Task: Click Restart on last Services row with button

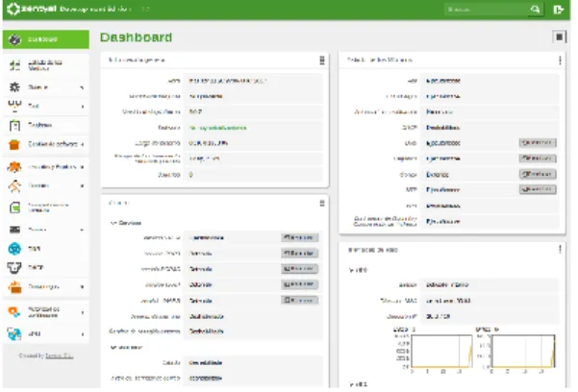Action: [299, 301]
